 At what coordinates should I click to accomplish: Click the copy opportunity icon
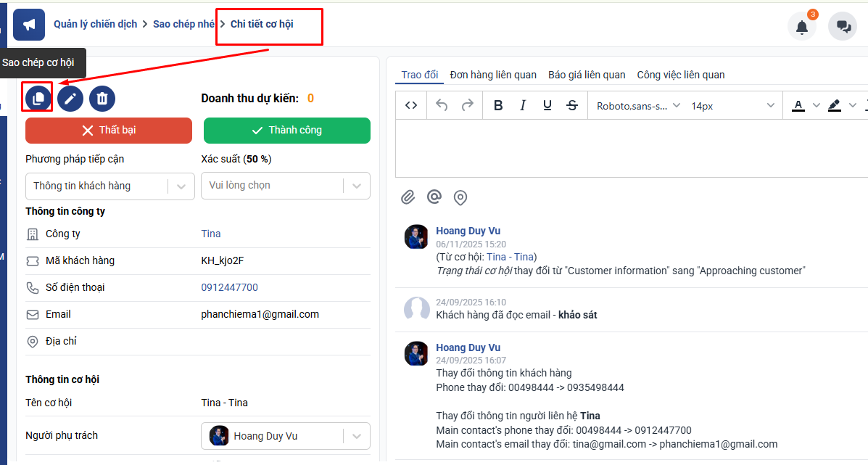pos(38,98)
